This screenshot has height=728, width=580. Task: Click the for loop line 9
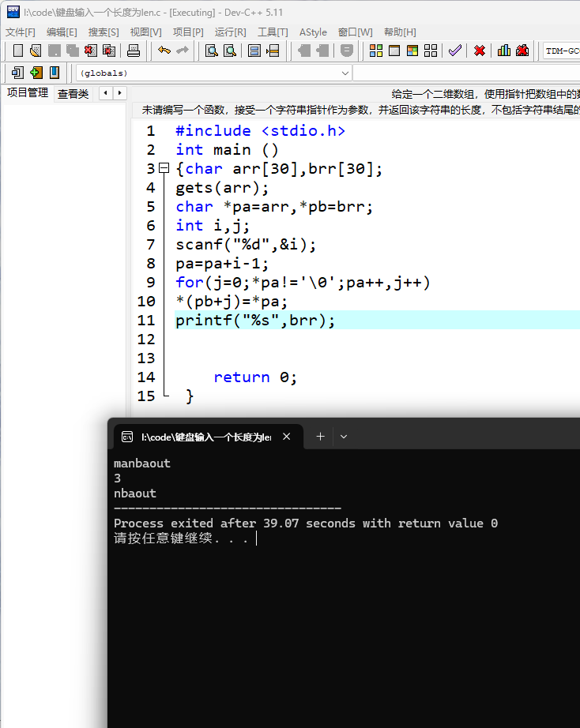click(x=303, y=283)
